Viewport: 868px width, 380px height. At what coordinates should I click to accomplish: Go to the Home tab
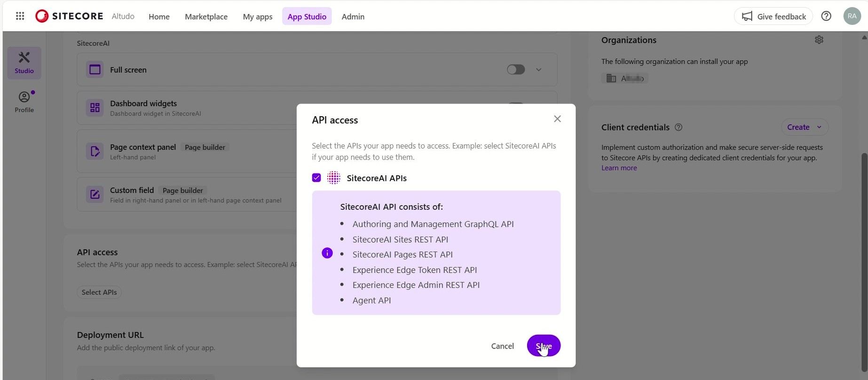(x=159, y=16)
